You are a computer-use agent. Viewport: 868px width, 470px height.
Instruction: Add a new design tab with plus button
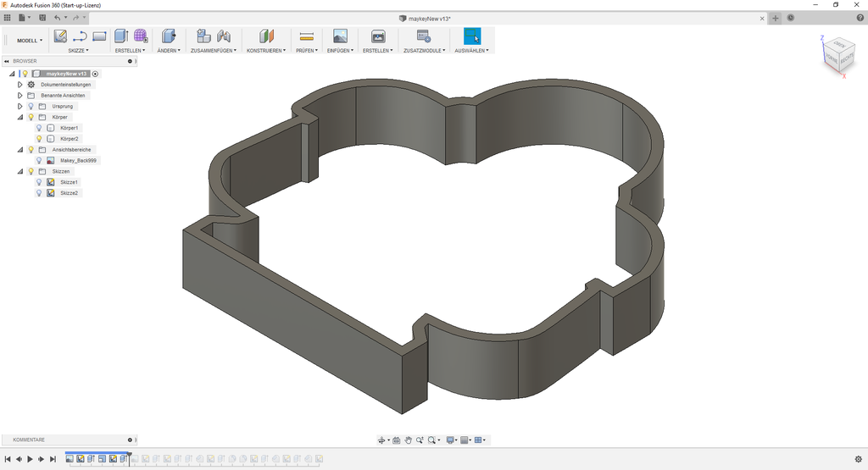776,18
